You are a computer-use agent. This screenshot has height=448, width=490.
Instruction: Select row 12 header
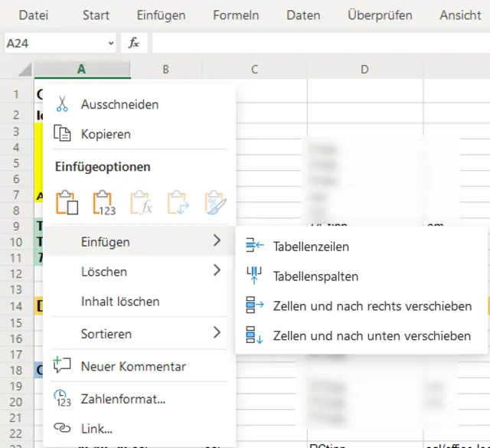coord(17,274)
